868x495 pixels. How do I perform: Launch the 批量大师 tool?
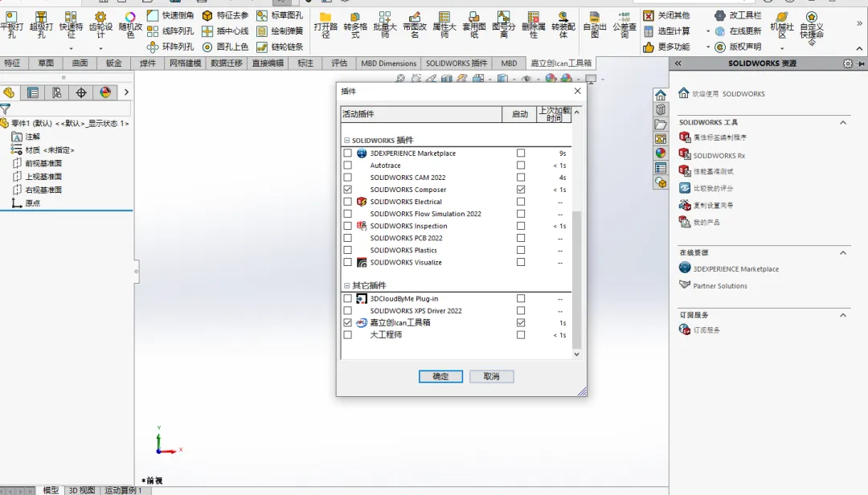tap(385, 25)
